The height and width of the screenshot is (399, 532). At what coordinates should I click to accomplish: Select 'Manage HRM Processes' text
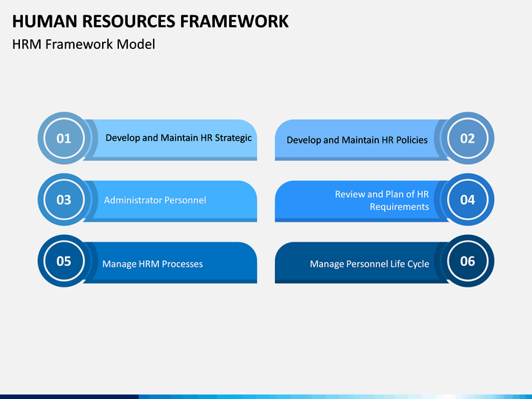(153, 264)
